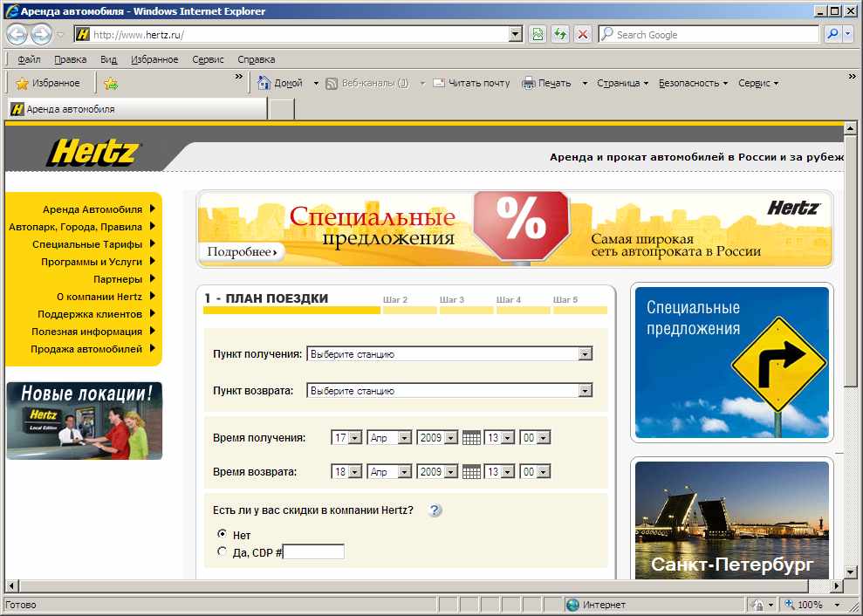Click the Home house icon
The image size is (863, 616).
click(264, 83)
